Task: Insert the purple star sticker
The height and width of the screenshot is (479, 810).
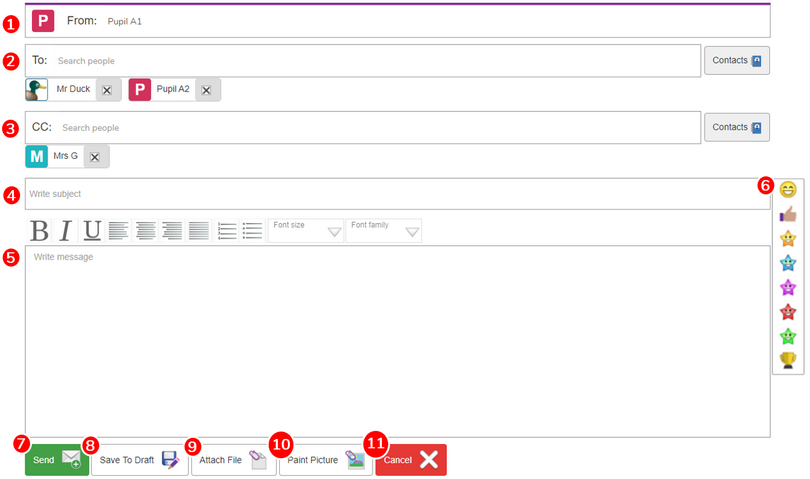Action: pos(788,287)
